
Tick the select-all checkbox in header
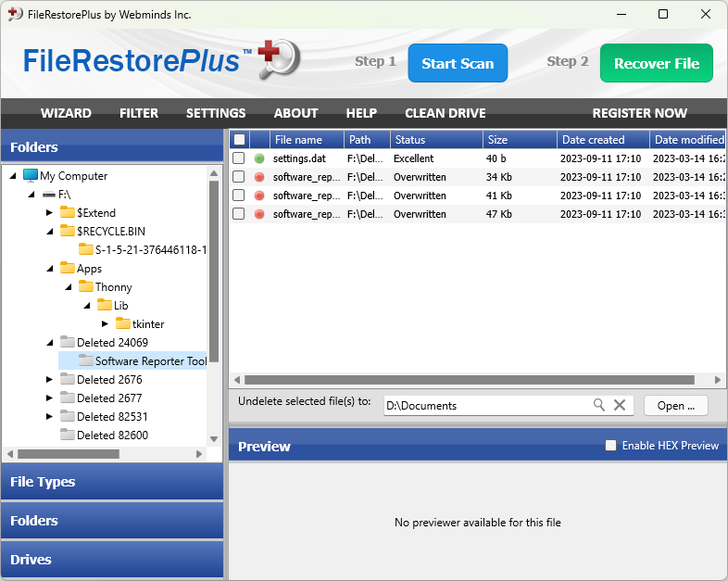[239, 140]
